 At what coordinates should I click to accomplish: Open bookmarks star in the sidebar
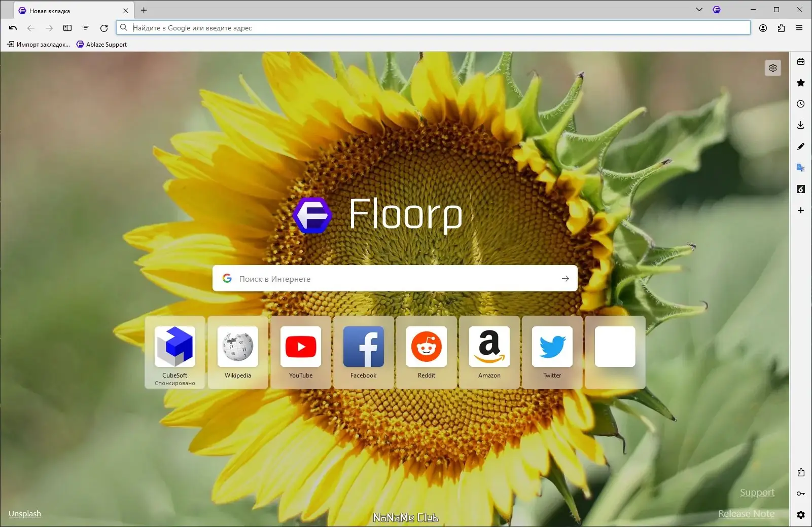pyautogui.click(x=801, y=83)
